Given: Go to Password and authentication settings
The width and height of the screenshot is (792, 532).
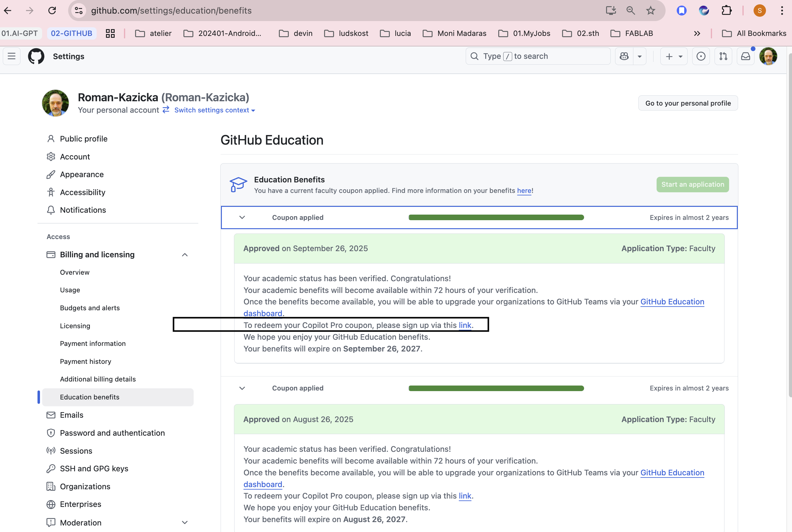Looking at the screenshot, I should click(112, 433).
